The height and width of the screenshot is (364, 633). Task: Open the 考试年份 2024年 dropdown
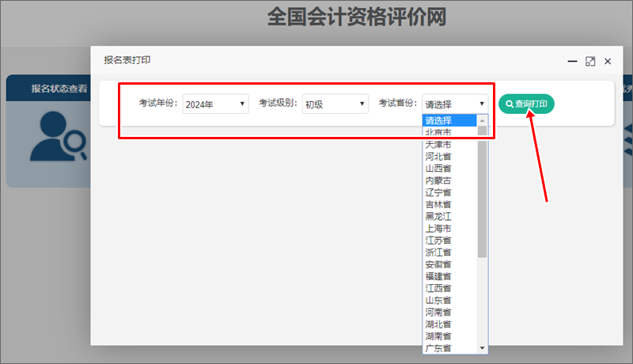pos(215,104)
